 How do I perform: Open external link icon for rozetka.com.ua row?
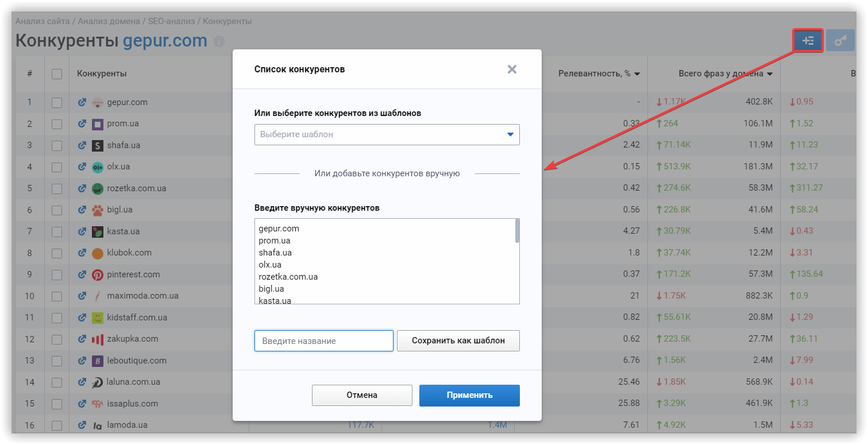click(82, 188)
